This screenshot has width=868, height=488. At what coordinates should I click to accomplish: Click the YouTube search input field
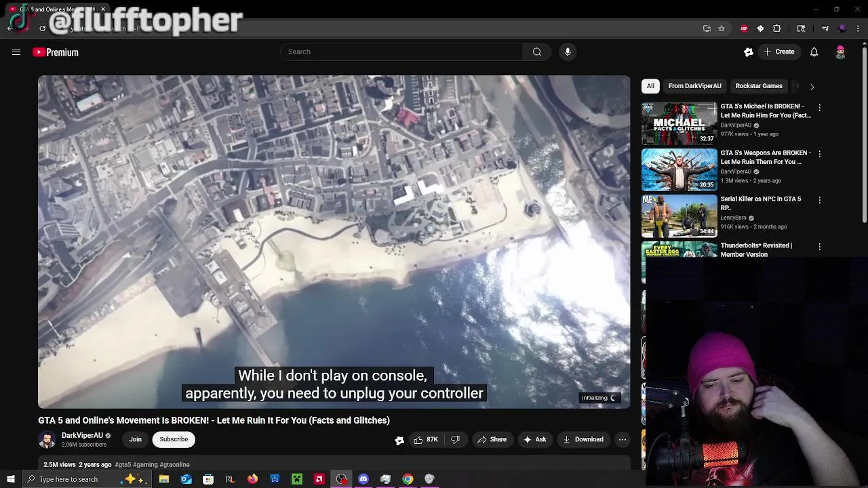click(401, 52)
